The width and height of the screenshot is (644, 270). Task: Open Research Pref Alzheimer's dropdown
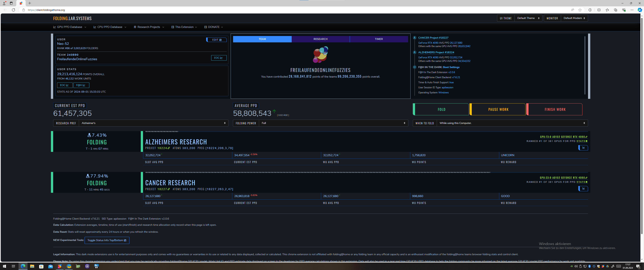click(153, 123)
